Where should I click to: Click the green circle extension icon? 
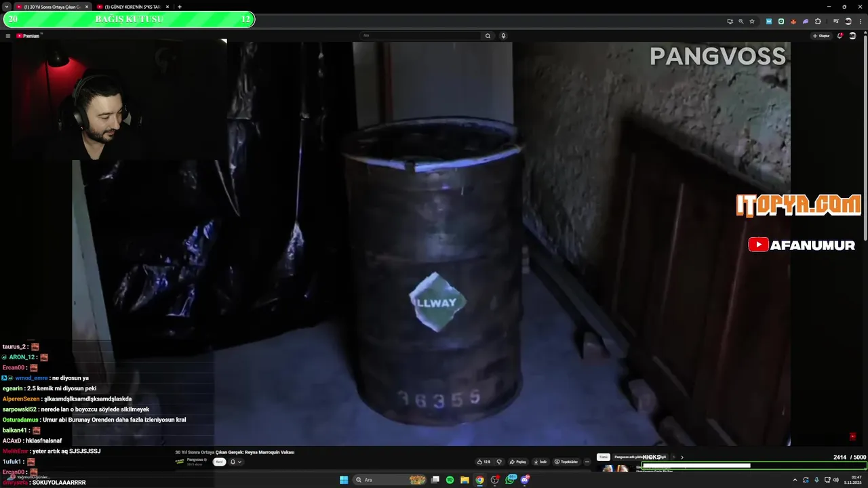point(781,21)
